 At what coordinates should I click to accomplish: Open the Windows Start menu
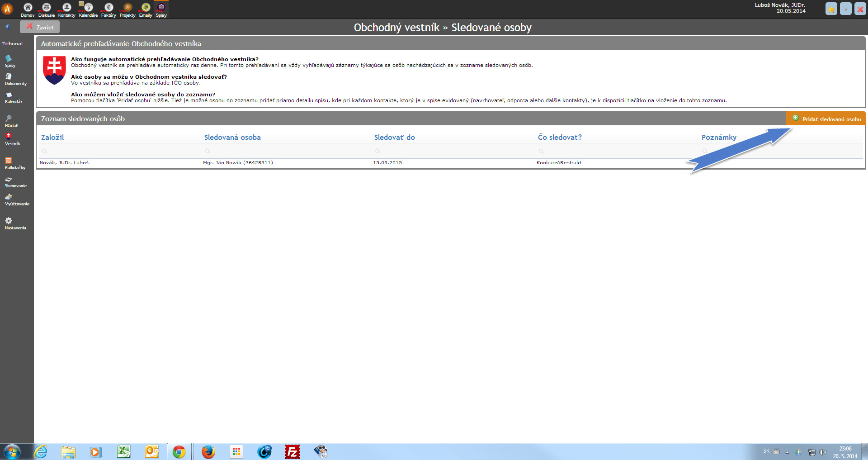point(12,451)
